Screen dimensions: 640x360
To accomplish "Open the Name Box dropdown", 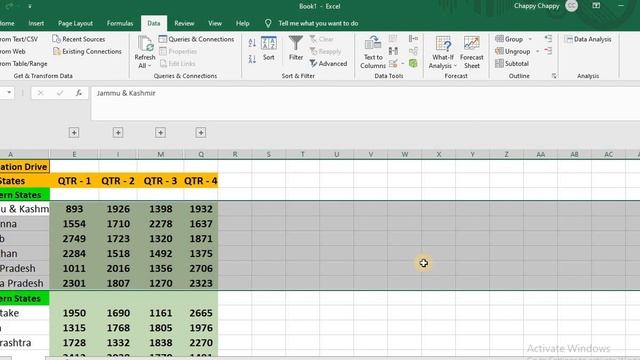I will click(x=9, y=93).
